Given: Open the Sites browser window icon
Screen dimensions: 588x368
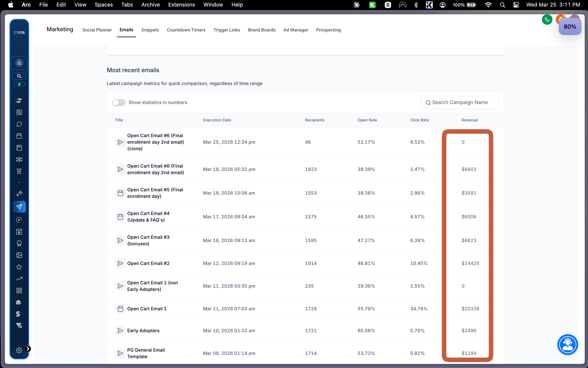Looking at the screenshot, I should click(19, 232).
